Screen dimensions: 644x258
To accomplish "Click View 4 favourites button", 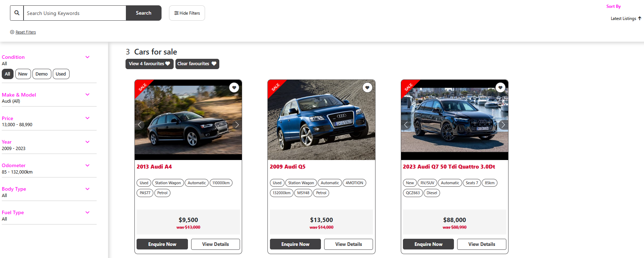I will point(149,64).
